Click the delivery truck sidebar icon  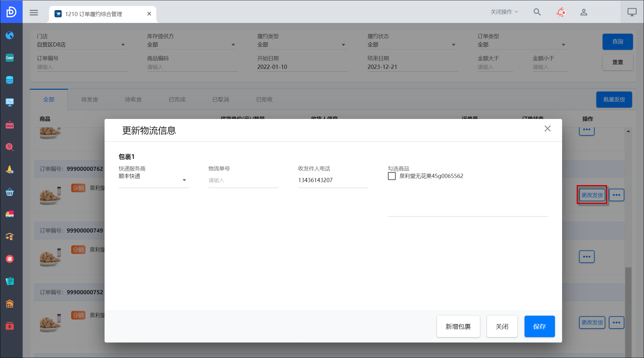(10, 214)
